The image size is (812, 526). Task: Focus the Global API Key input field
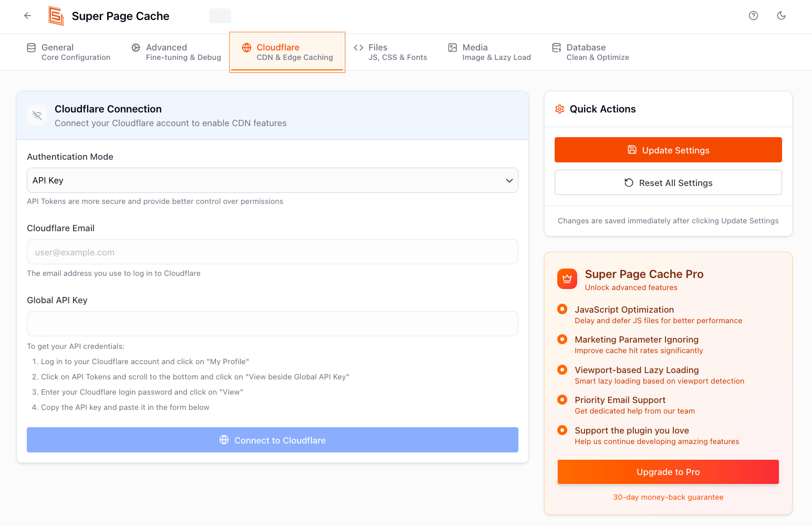click(273, 324)
